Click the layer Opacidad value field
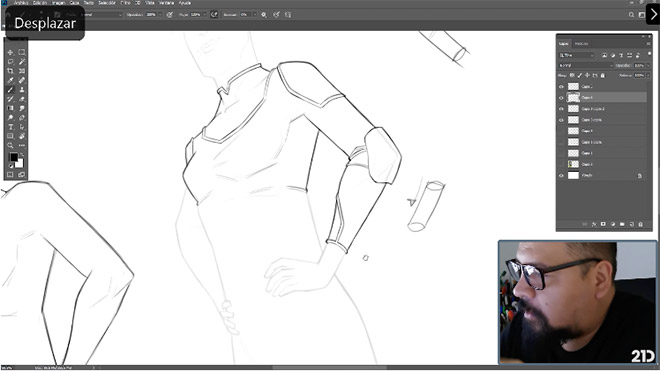Viewport: 660px width, 371px height. click(639, 66)
